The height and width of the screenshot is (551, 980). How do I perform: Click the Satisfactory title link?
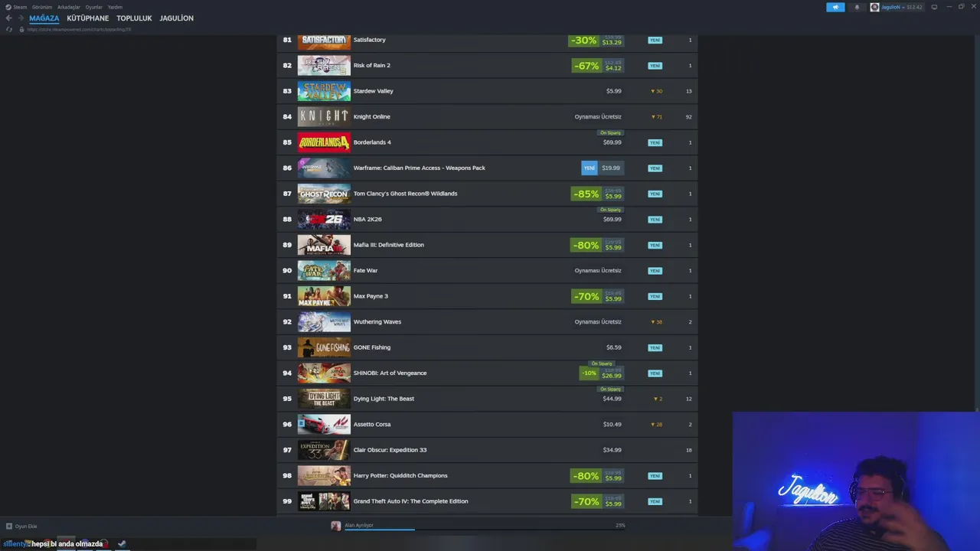[x=369, y=40]
